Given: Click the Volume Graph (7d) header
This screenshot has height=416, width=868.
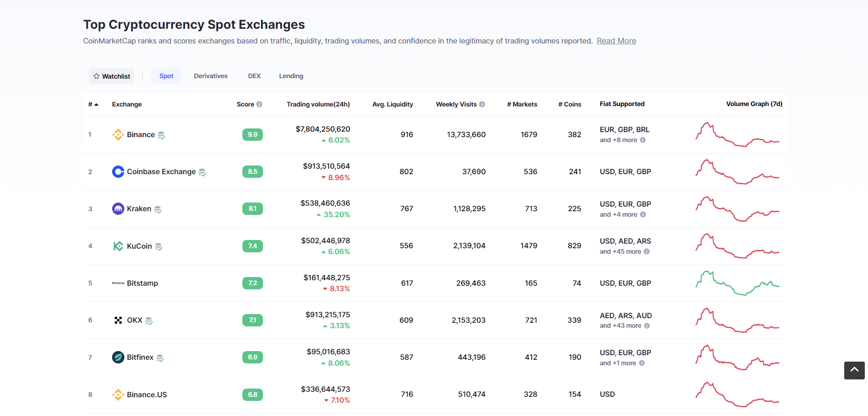Looking at the screenshot, I should pyautogui.click(x=755, y=104).
